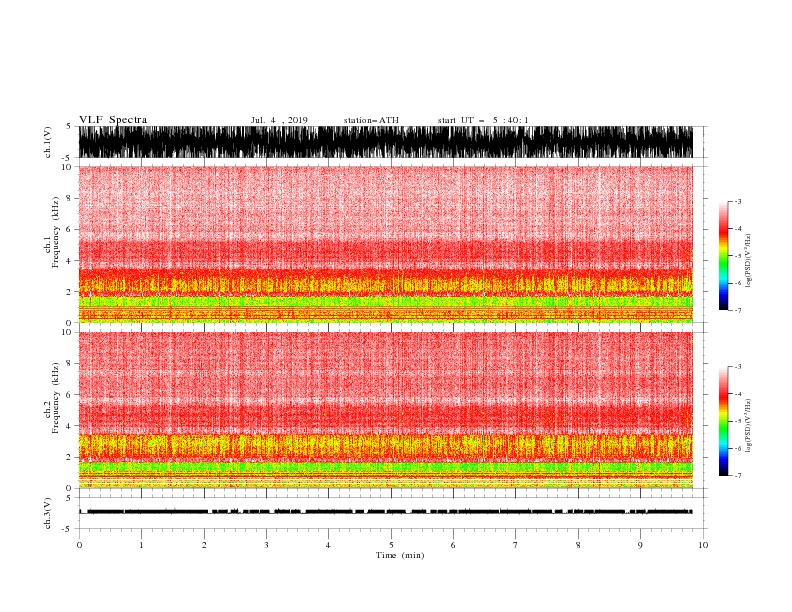Screen dimensions: 792x612
Task: Click the ch.3(V) axis label
Action: [x=48, y=513]
